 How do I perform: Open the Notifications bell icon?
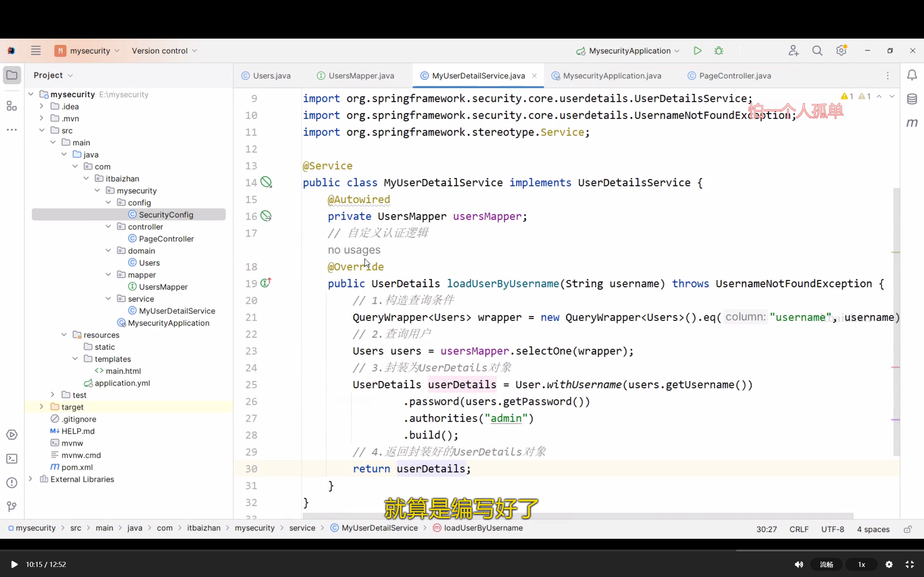pos(912,75)
